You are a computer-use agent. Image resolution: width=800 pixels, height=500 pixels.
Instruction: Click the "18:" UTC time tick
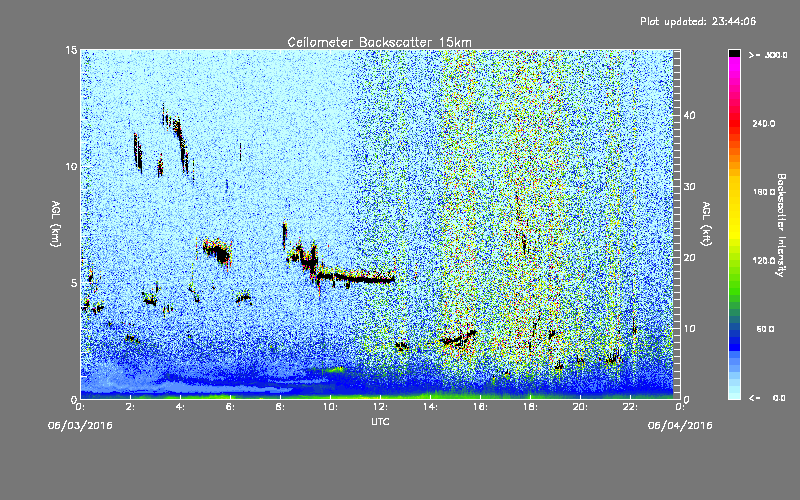coord(531,407)
